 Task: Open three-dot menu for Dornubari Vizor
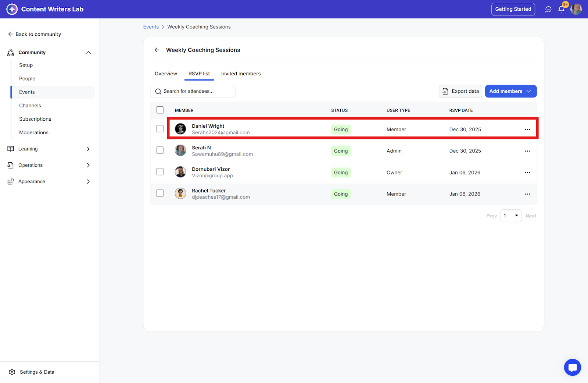tap(527, 173)
